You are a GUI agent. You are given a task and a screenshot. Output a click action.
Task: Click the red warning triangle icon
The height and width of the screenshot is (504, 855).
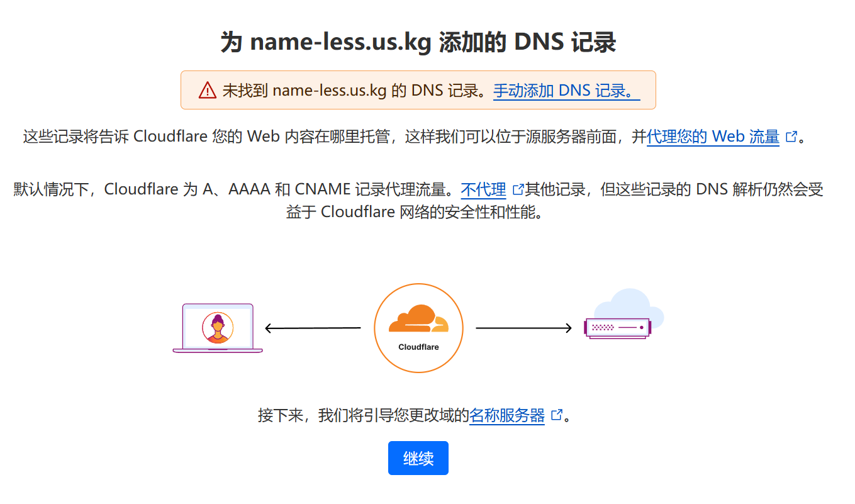208,91
